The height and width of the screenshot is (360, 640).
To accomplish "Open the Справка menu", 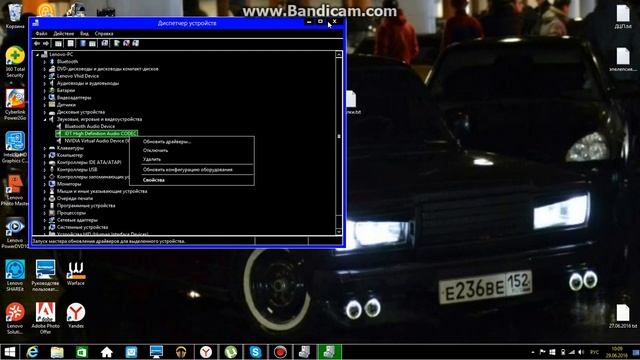I will pos(104,33).
